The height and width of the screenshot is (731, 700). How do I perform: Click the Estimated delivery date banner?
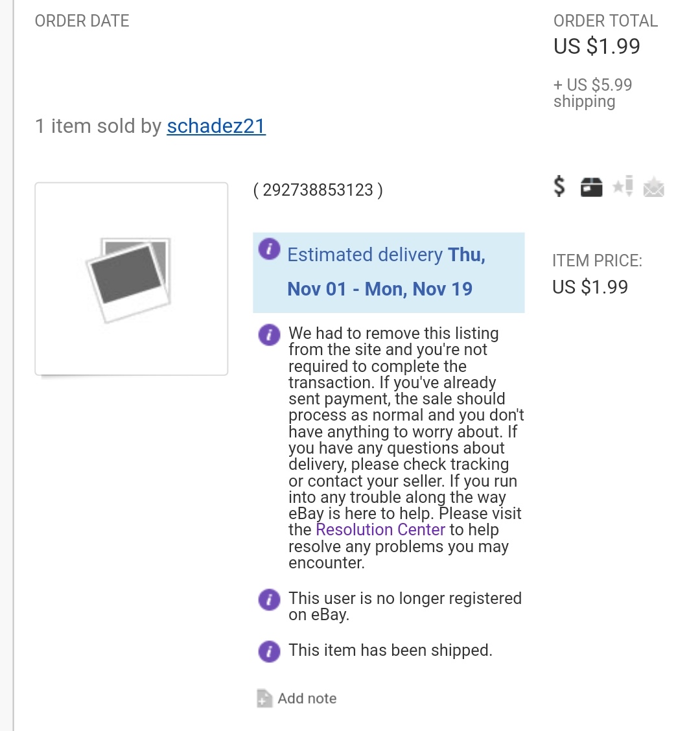(388, 272)
